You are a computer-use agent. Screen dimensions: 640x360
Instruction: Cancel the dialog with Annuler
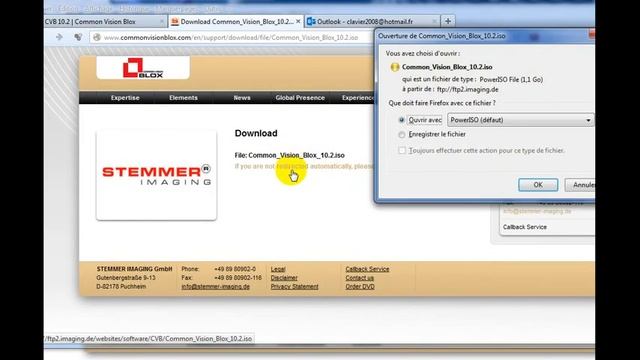point(580,185)
